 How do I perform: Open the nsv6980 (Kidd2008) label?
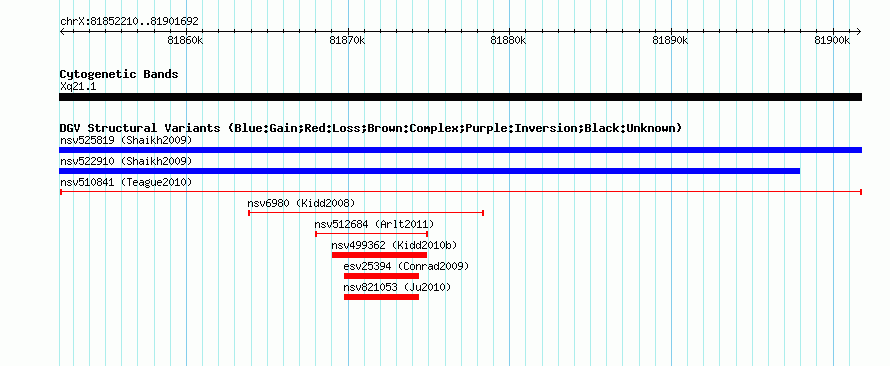pyautogui.click(x=301, y=203)
